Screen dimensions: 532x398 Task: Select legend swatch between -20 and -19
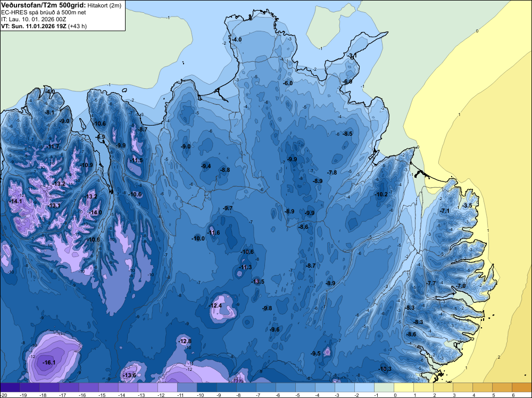[x=10, y=387]
